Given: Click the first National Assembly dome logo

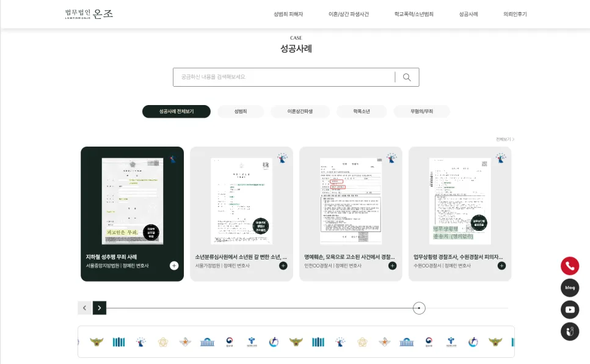Looking at the screenshot, I should coord(207,342).
